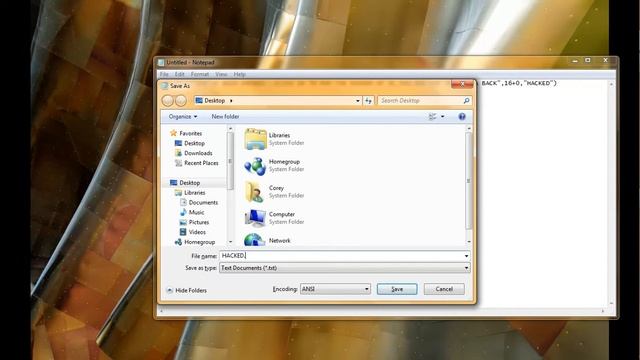
Task: Click the Forward arrow in Save As dialog
Action: pyautogui.click(x=181, y=100)
